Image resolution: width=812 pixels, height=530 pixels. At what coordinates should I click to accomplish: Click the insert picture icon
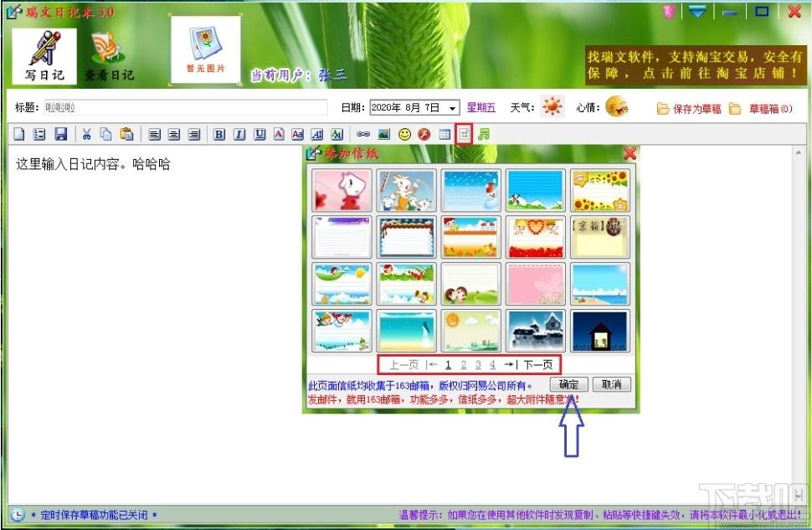(x=383, y=134)
